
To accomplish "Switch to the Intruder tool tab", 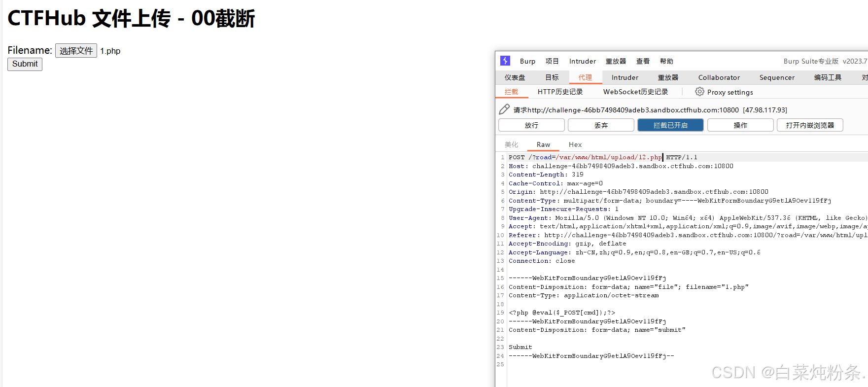I will point(625,77).
